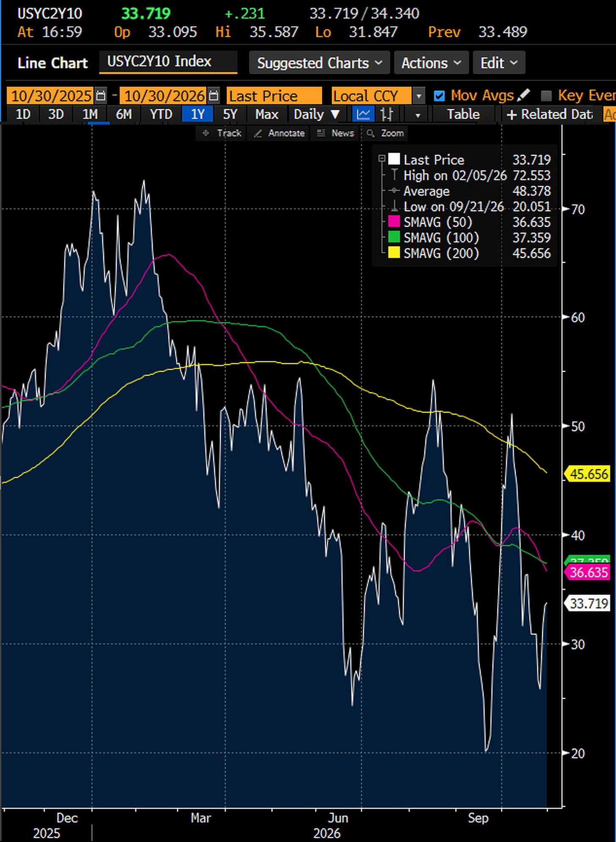Toggle the Mov Avgs checkbox
The height and width of the screenshot is (842, 616).
pyautogui.click(x=440, y=96)
